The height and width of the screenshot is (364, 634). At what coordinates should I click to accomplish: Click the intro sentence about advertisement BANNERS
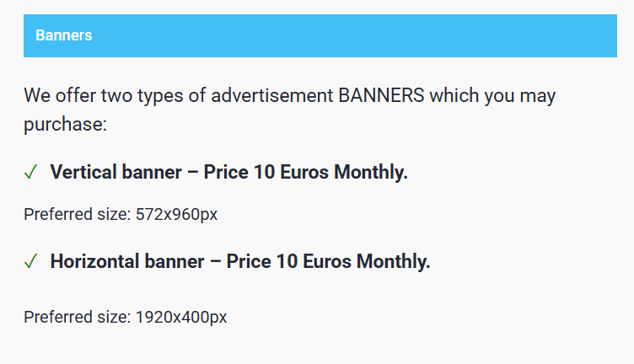point(289,110)
